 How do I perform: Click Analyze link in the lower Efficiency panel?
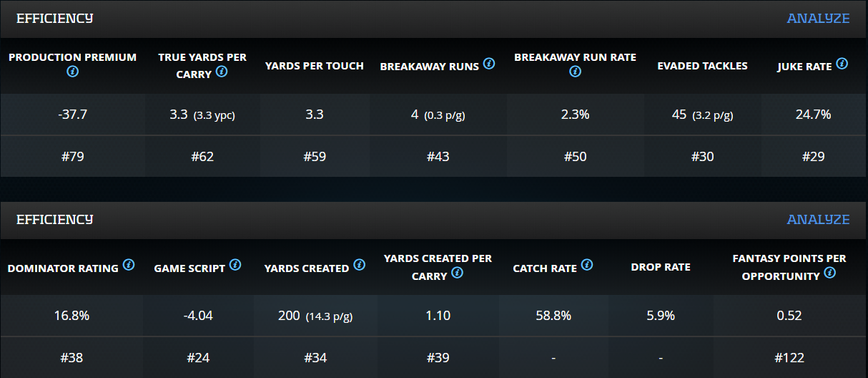[x=818, y=220]
